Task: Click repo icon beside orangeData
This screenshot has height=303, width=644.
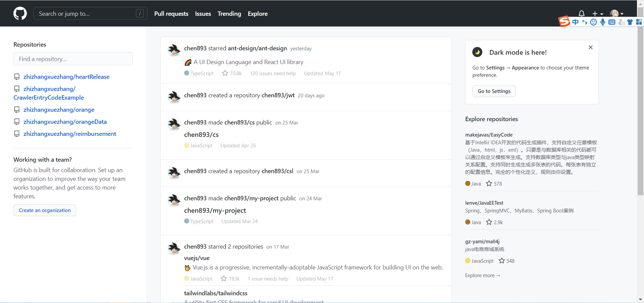Action: pos(17,122)
